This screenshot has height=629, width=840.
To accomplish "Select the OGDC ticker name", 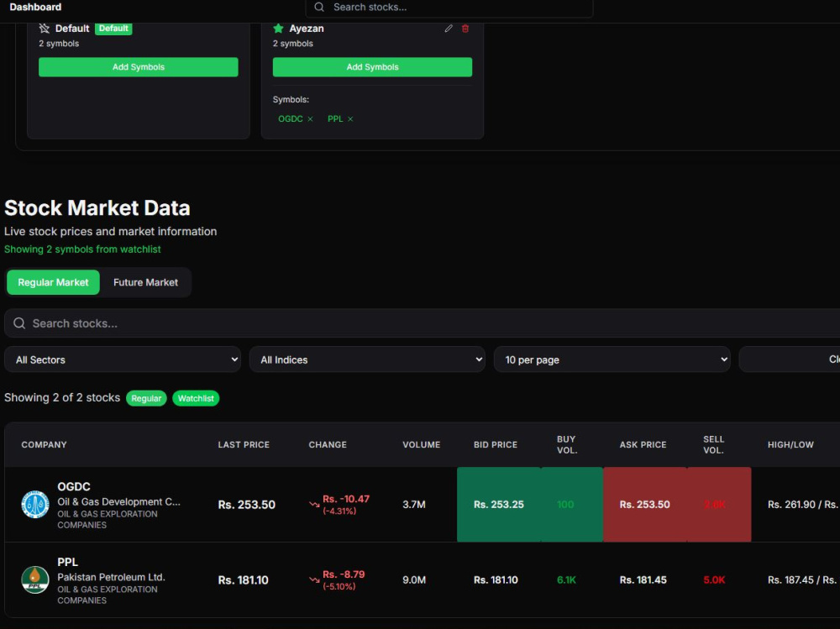I will 74,486.
